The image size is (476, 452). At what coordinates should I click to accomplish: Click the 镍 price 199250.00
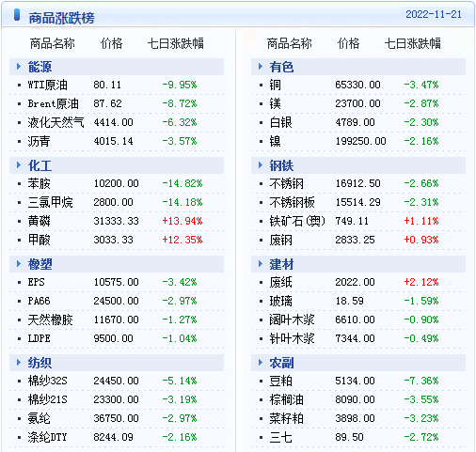(360, 141)
